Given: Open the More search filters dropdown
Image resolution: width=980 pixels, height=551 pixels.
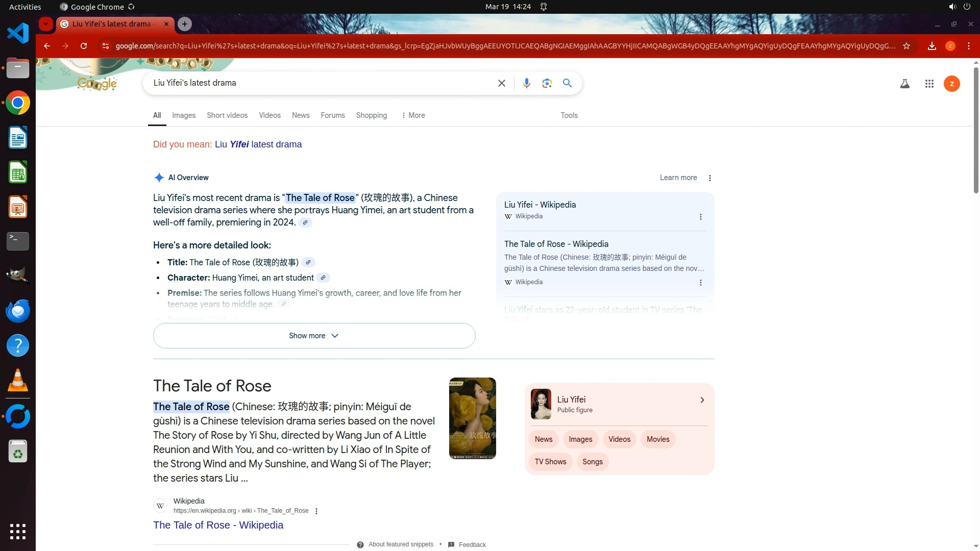Looking at the screenshot, I should click(413, 115).
